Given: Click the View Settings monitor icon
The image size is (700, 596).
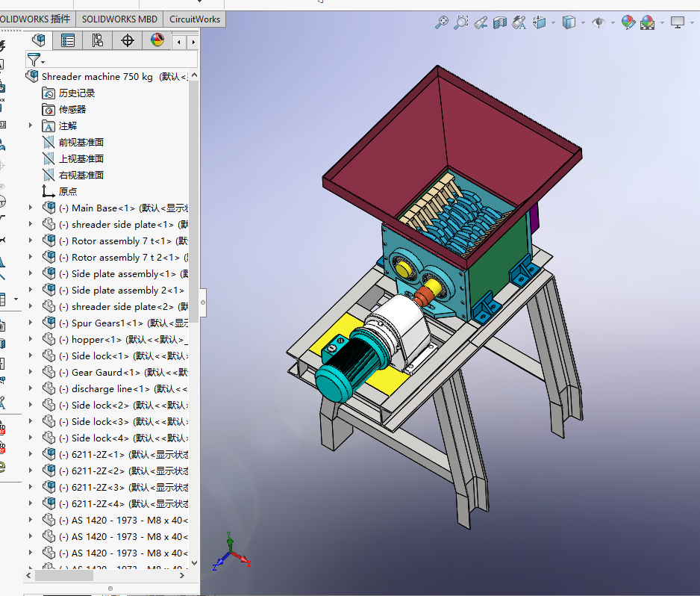Looking at the screenshot, I should (677, 22).
